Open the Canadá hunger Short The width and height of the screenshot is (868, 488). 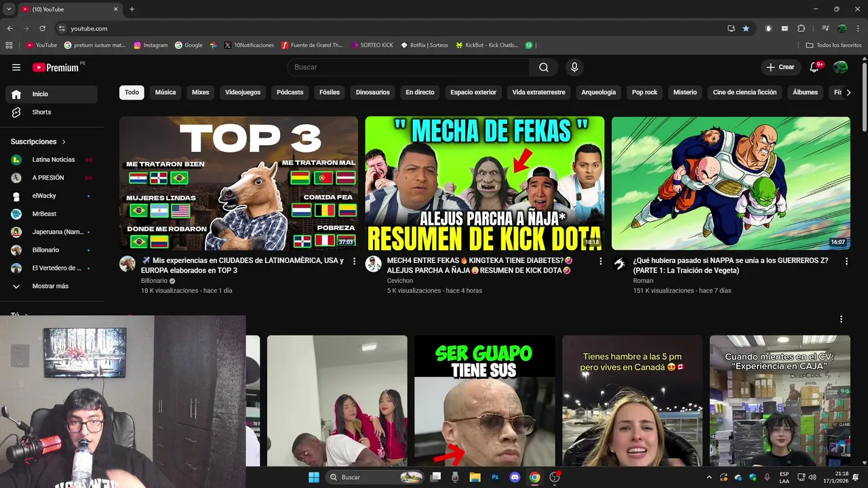pos(632,401)
